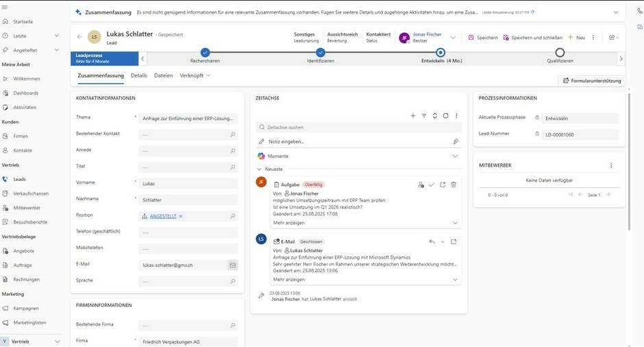
Task: Reply to the E-Mail from Lukas Schlatter
Action: (432, 242)
